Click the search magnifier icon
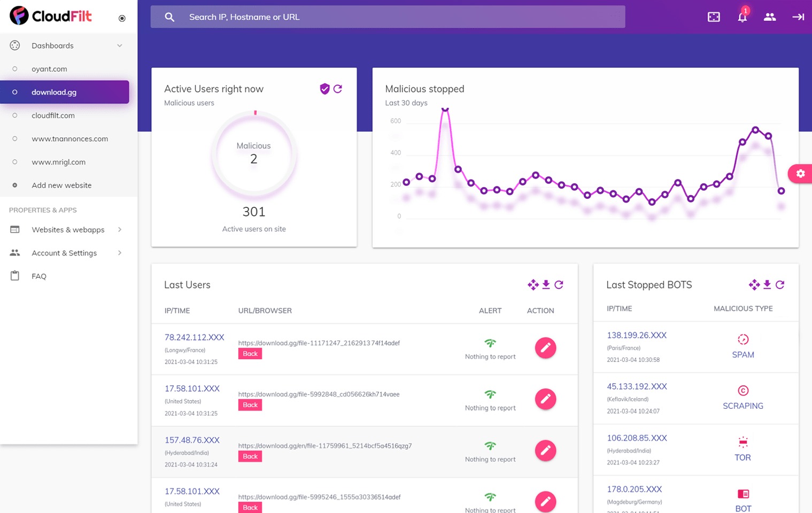Screen dimensions: 812x513 (x=169, y=17)
